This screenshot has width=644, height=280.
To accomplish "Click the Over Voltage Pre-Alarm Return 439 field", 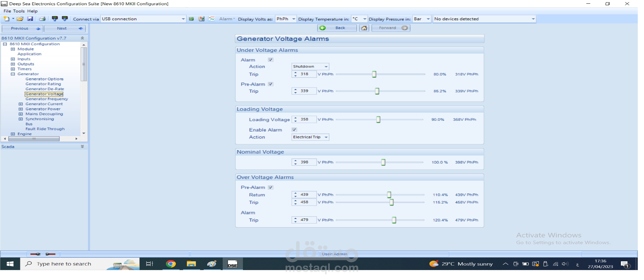I will tap(304, 195).
